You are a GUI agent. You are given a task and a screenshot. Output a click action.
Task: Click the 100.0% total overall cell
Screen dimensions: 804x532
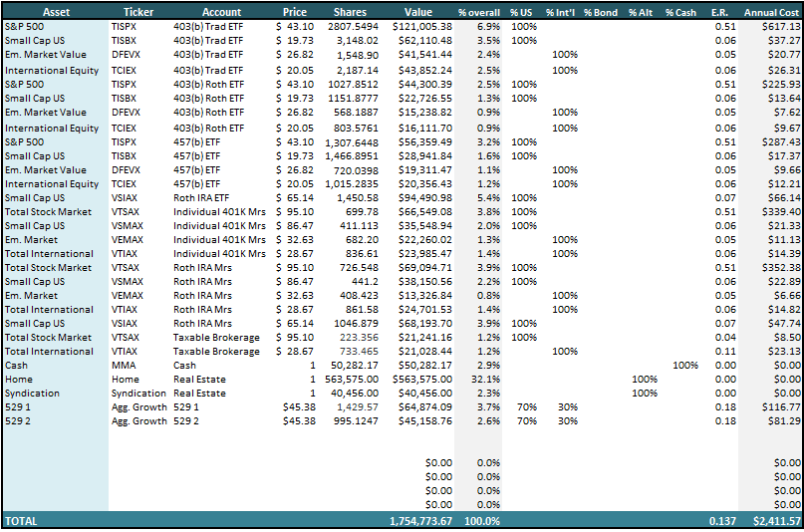[482, 521]
